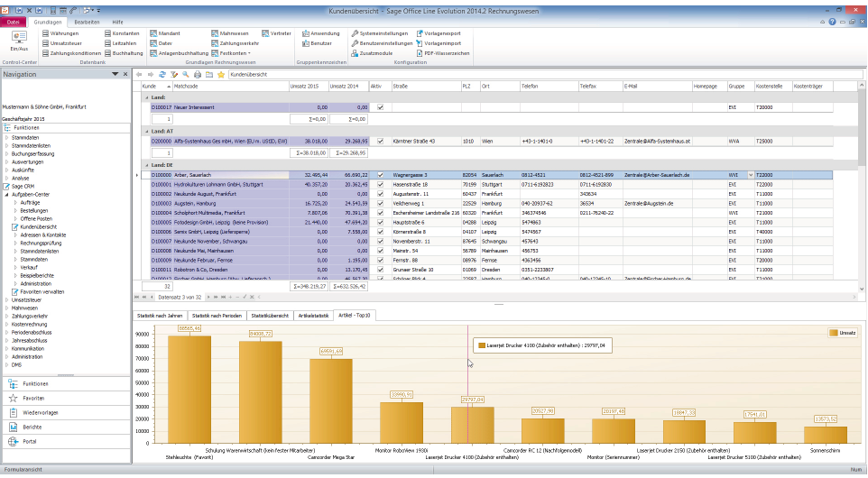Viewport: 868px width, 478px height.
Task: Click the magnifier search icon in the toolbar
Action: [x=186, y=74]
